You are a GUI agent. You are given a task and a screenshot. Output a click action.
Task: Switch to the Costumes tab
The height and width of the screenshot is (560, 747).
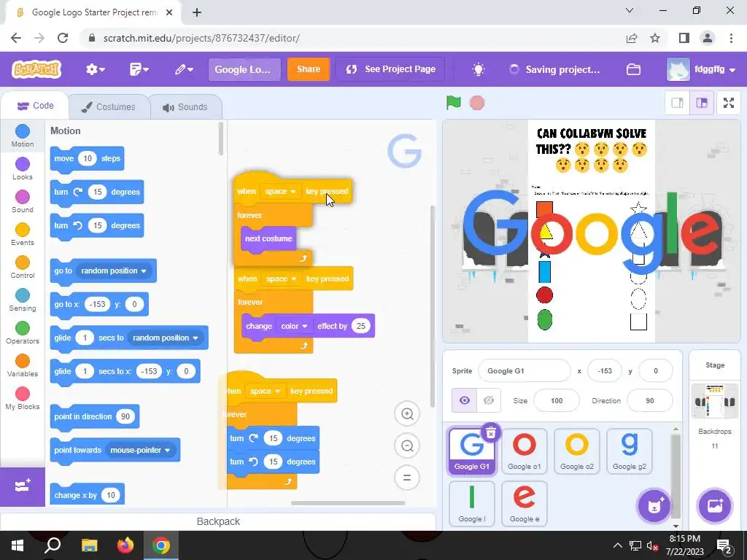tap(108, 106)
